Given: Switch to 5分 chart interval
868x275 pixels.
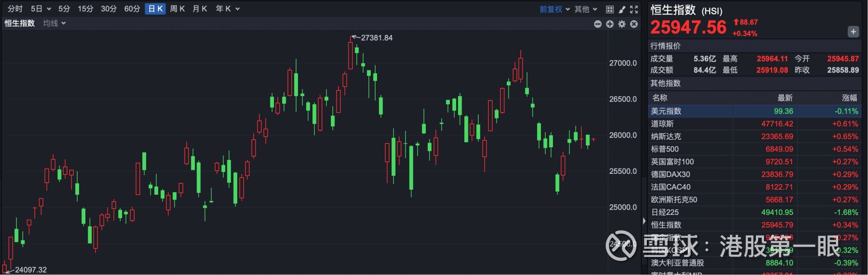Looking at the screenshot, I should pyautogui.click(x=64, y=9).
